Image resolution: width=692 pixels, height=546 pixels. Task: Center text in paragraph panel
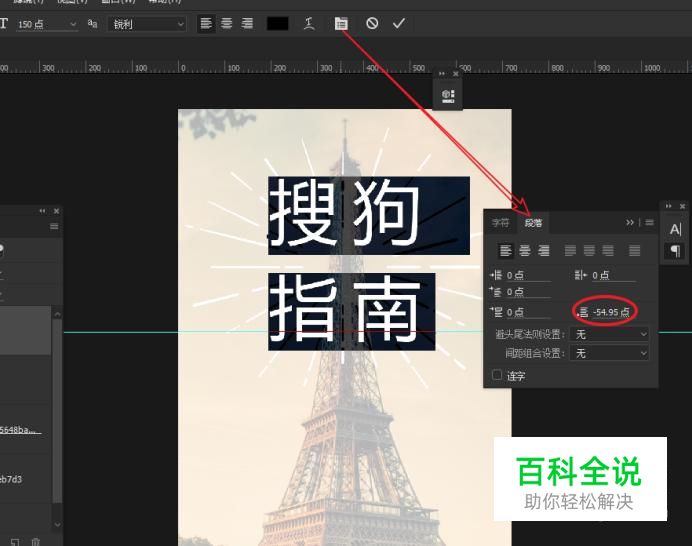point(525,251)
